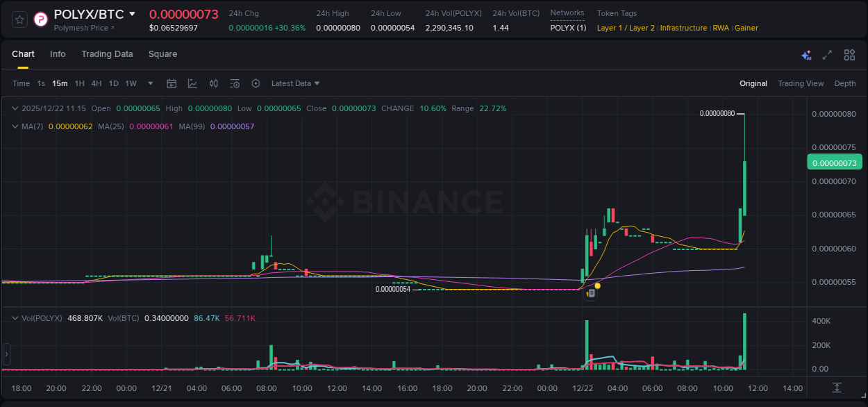This screenshot has height=407, width=868.
Task: Switch chart to Trading View mode
Action: pos(801,83)
